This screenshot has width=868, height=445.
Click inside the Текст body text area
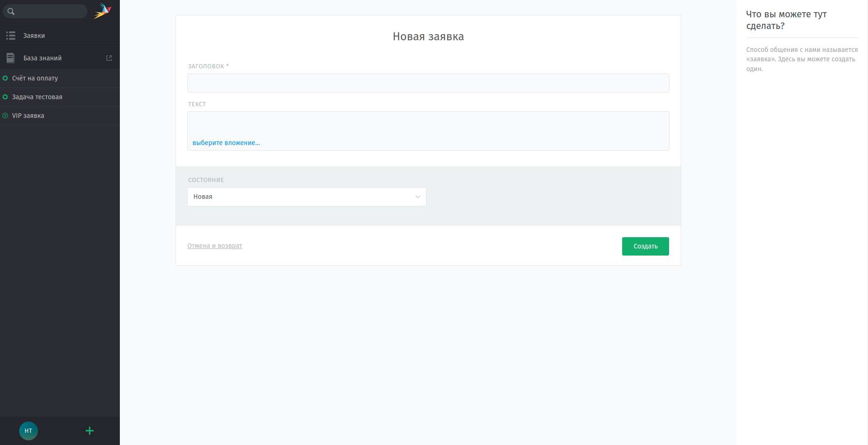click(428, 124)
